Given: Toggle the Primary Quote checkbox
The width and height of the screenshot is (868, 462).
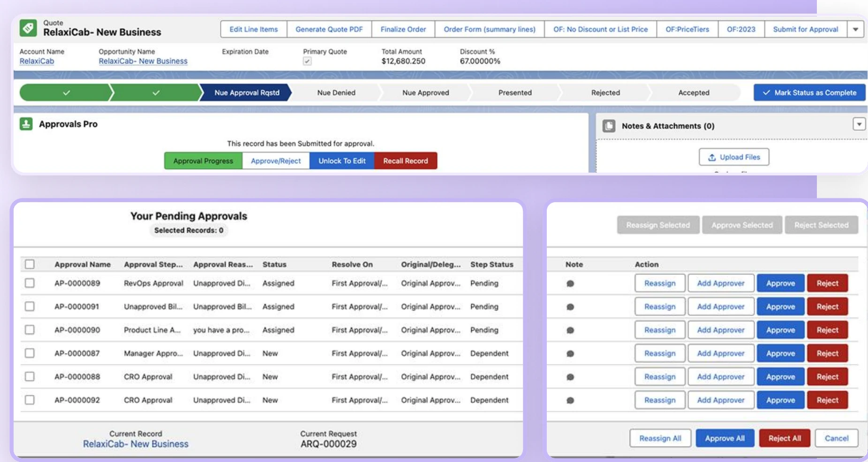Looking at the screenshot, I should pyautogui.click(x=307, y=61).
